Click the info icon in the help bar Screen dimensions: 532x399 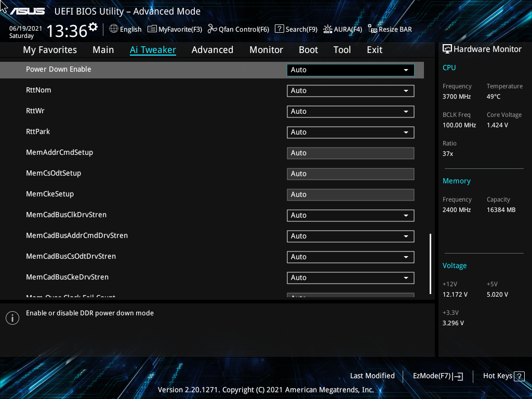12,317
